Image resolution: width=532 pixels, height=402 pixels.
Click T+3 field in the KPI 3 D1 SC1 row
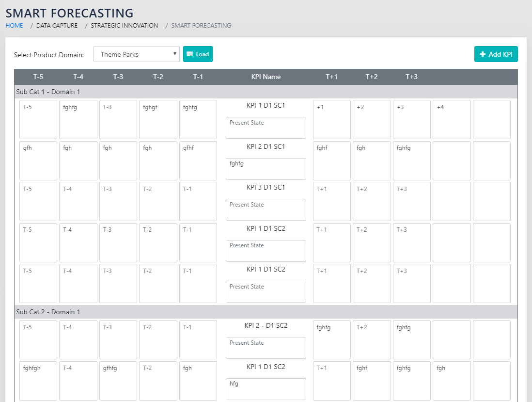(411, 201)
